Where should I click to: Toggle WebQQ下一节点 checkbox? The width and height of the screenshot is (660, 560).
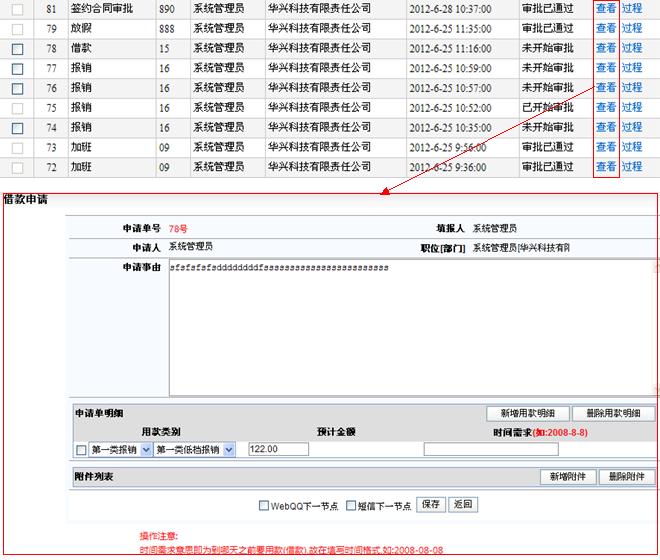pos(264,506)
